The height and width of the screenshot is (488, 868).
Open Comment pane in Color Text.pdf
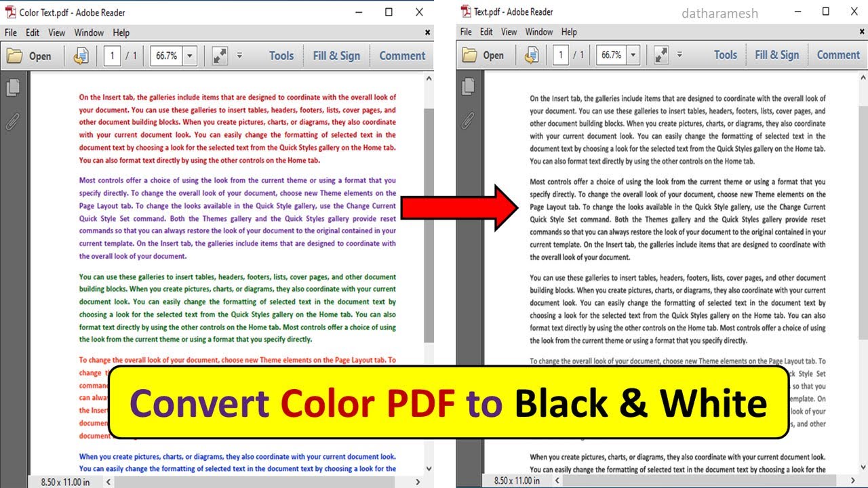point(402,56)
